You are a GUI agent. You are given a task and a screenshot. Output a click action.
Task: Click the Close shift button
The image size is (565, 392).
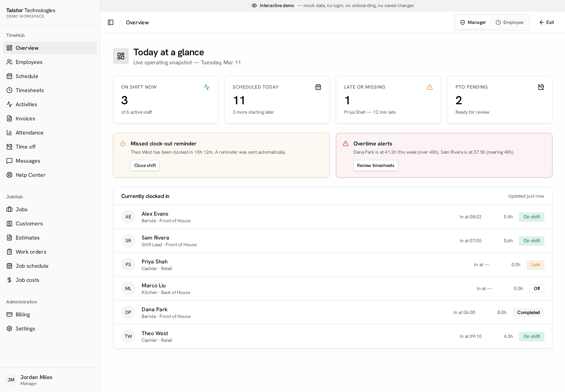click(145, 165)
